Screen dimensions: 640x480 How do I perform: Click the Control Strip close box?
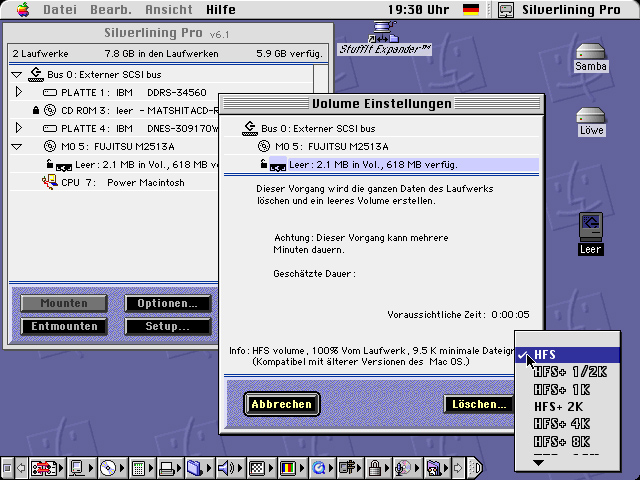(x=7, y=468)
